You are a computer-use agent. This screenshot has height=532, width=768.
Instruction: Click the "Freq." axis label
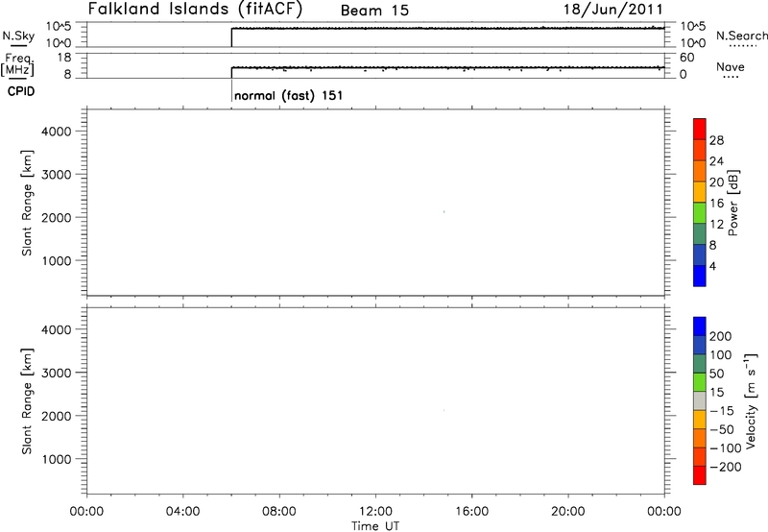click(19, 59)
